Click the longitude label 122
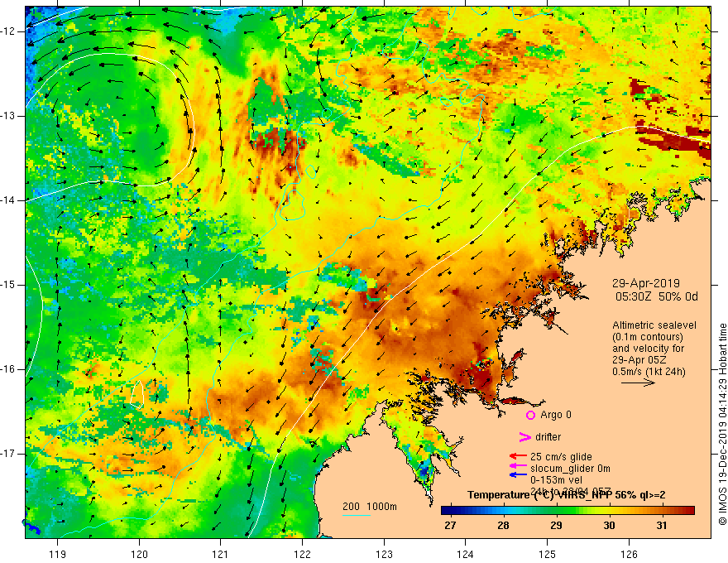Viewport: 728px width, 563px height. coord(302,554)
